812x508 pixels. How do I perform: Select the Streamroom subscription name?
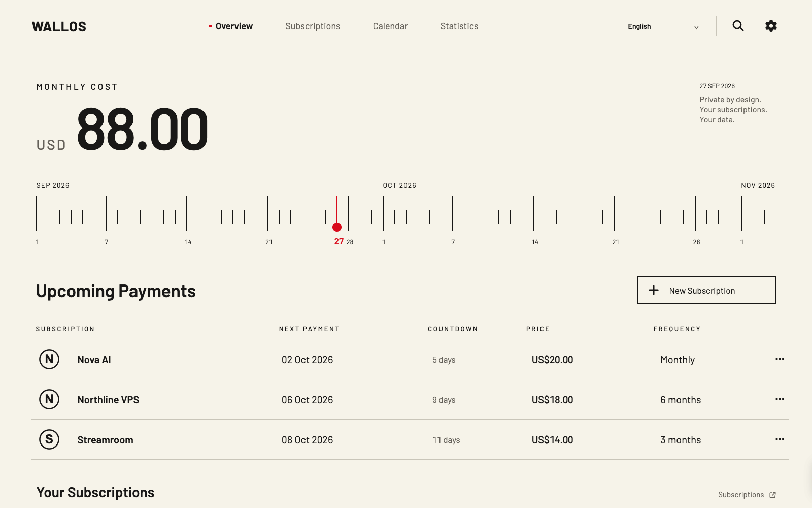pyautogui.click(x=105, y=440)
